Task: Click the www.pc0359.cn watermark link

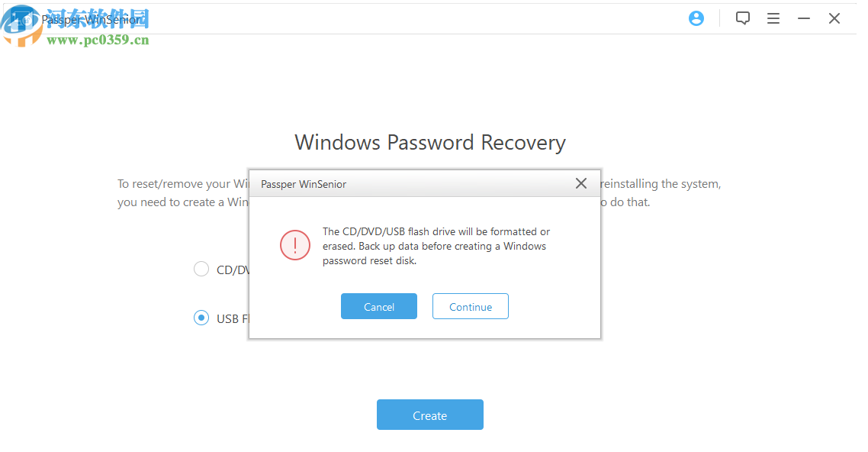Action: [x=98, y=40]
